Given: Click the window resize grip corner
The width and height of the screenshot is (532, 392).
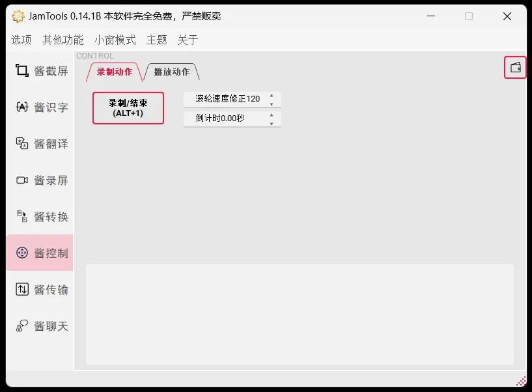Looking at the screenshot, I should pyautogui.click(x=522, y=382).
